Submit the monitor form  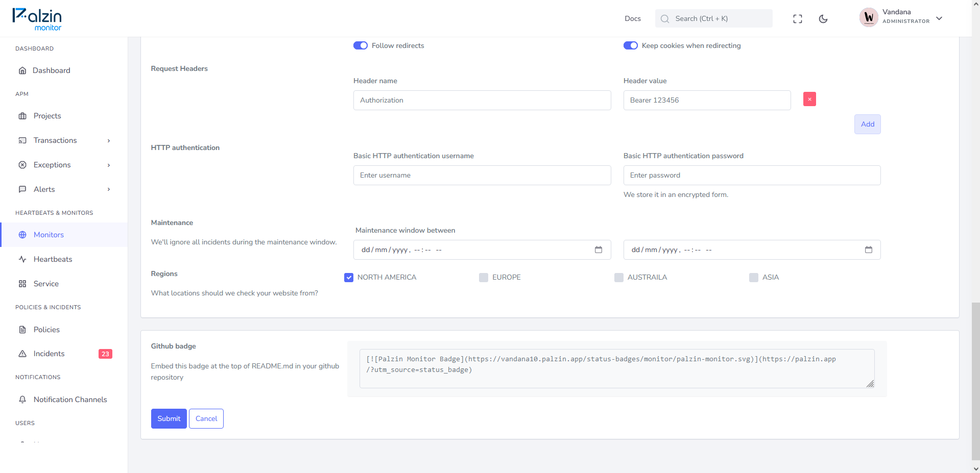point(169,418)
